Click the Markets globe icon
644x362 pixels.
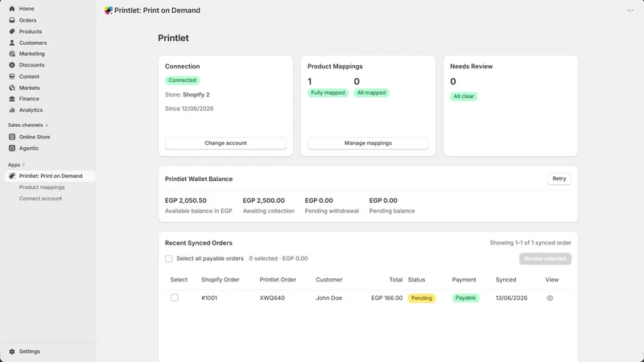point(12,88)
